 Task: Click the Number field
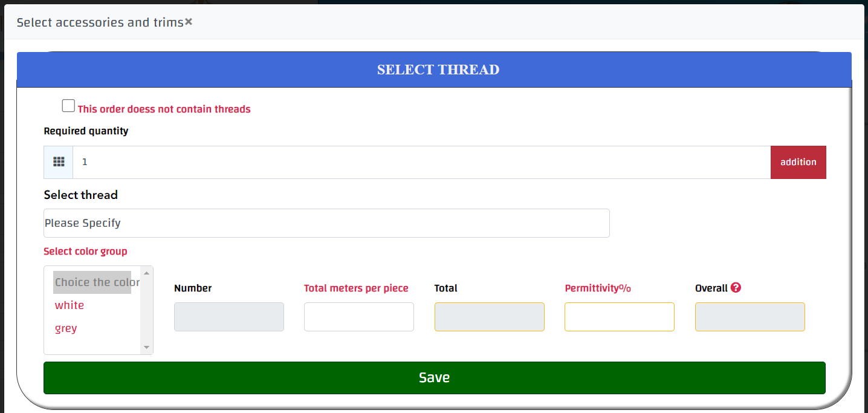(228, 317)
